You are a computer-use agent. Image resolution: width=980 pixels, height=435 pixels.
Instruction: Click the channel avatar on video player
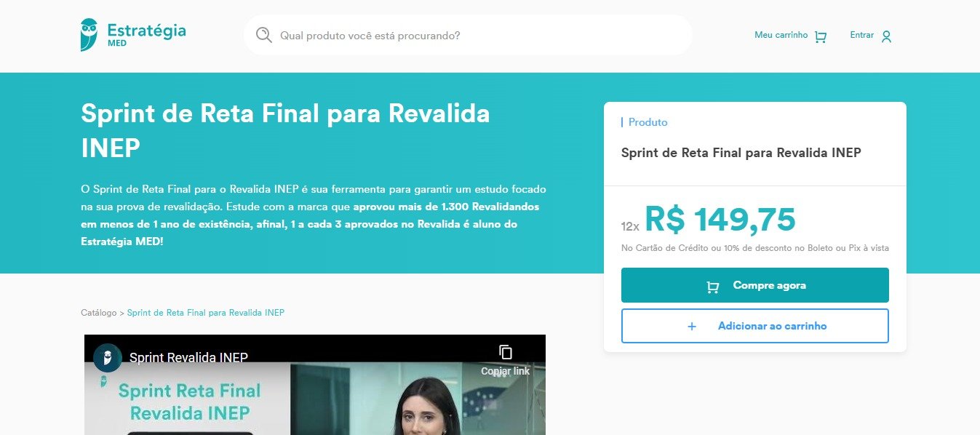(108, 358)
